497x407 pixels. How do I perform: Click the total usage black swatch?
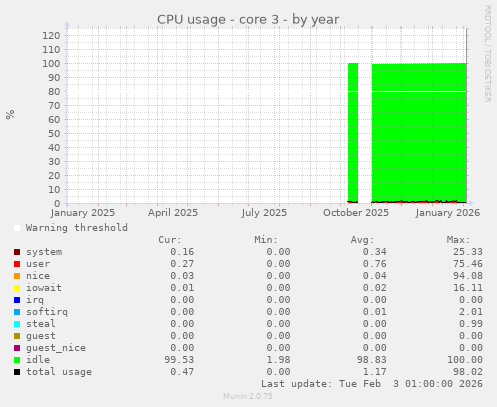click(17, 372)
